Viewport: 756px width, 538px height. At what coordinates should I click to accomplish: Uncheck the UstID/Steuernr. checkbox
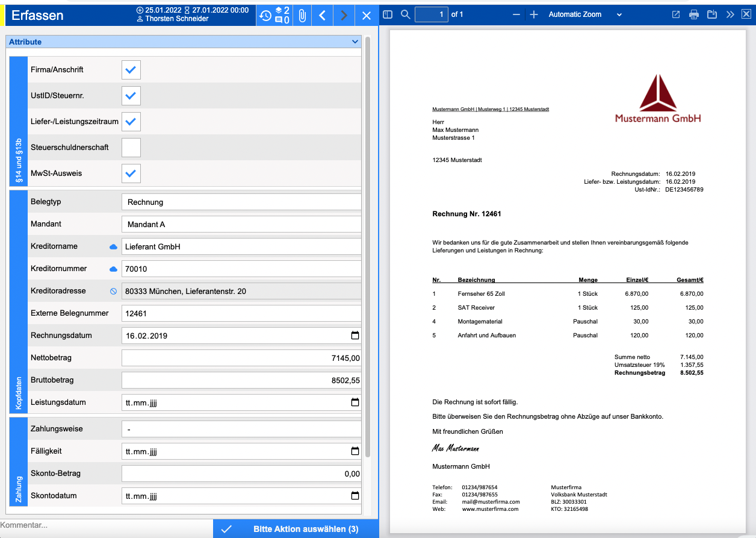[131, 96]
